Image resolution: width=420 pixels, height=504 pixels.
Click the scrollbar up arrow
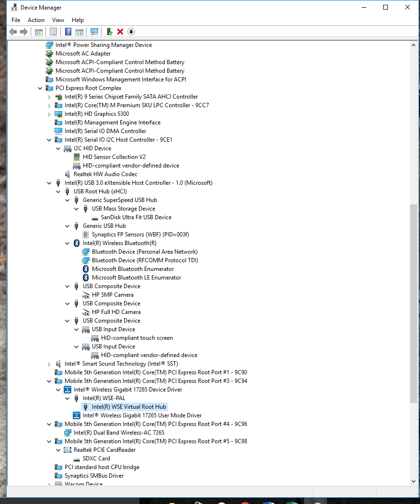tap(413, 45)
